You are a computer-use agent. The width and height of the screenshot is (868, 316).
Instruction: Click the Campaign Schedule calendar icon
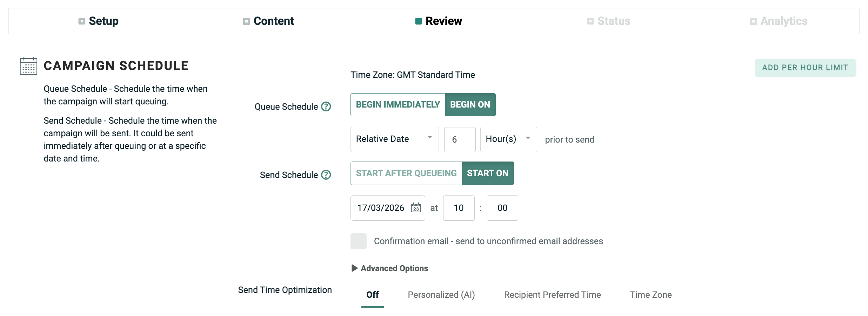(x=28, y=66)
